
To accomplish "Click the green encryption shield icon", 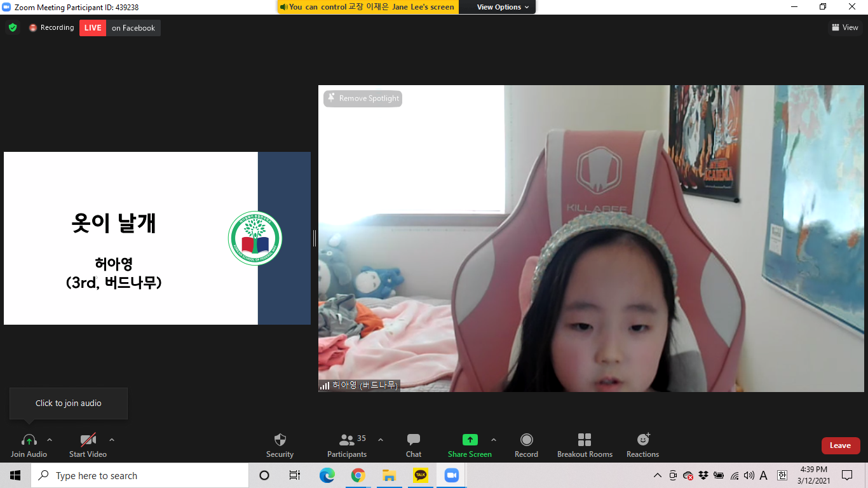I will [x=13, y=28].
